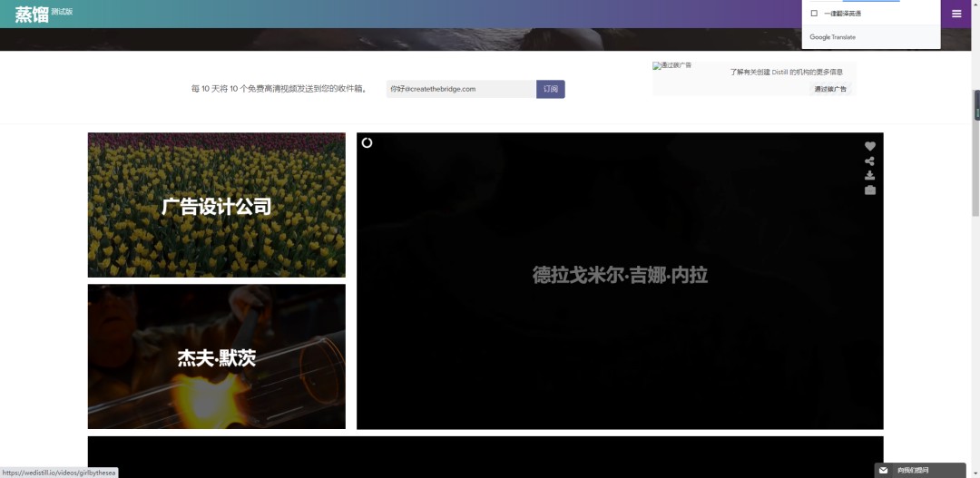
Task: Open the Distill agency ad text link
Action: click(x=786, y=72)
